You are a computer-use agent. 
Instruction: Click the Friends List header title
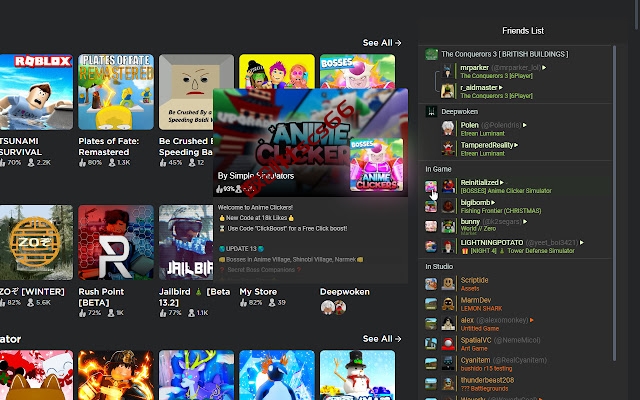point(523,31)
